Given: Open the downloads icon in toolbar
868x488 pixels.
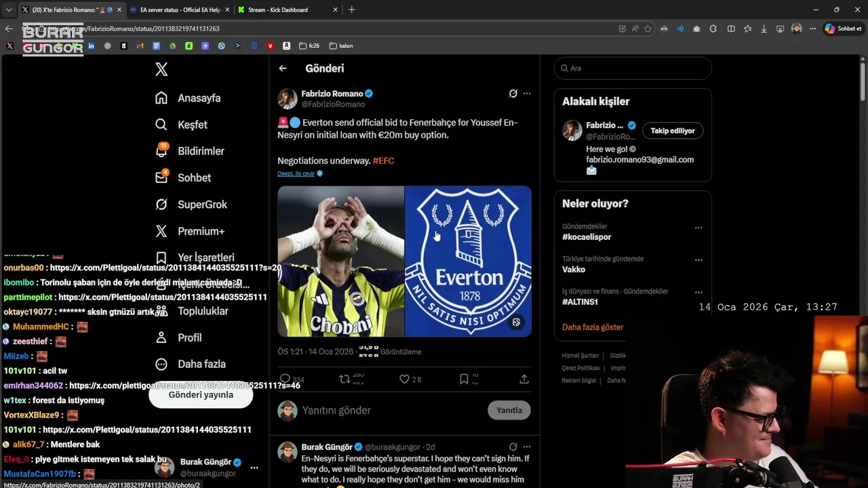Looking at the screenshot, I should click(x=764, y=28).
